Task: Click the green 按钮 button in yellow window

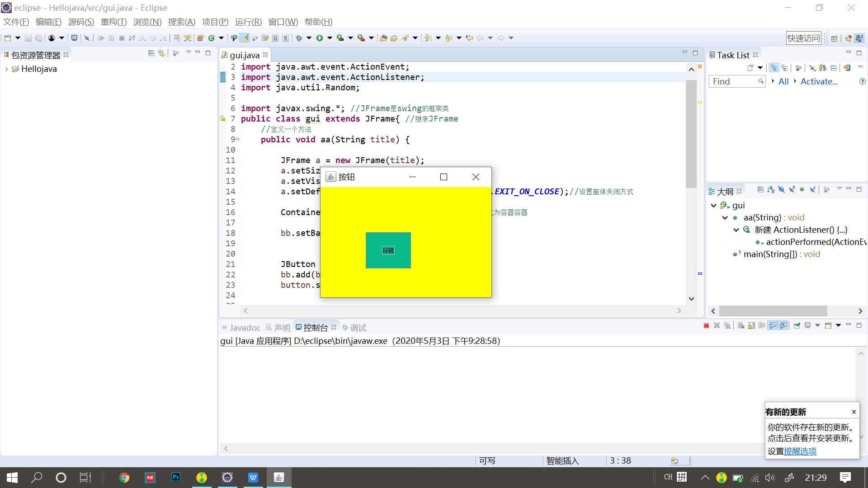Action: (x=388, y=250)
